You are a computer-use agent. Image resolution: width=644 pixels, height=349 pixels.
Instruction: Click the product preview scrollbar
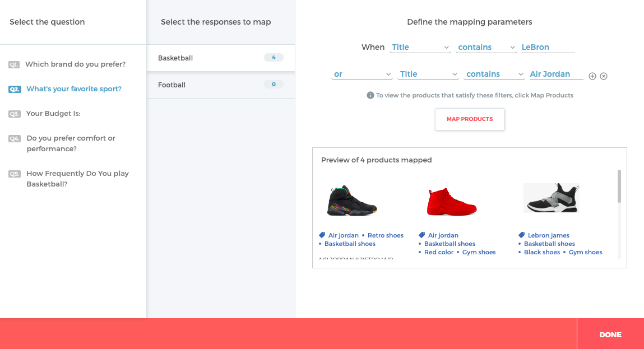pos(619,186)
